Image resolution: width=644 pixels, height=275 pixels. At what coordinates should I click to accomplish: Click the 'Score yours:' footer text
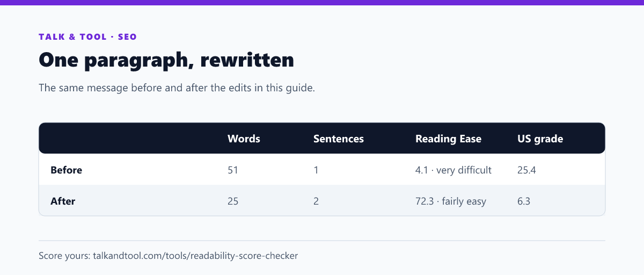64,256
